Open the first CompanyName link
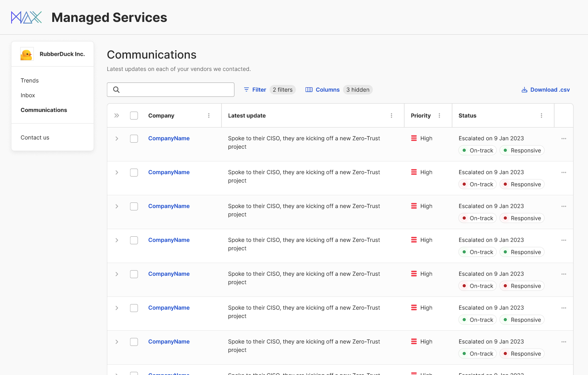Screen dimensions: 588x375 click(x=169, y=138)
